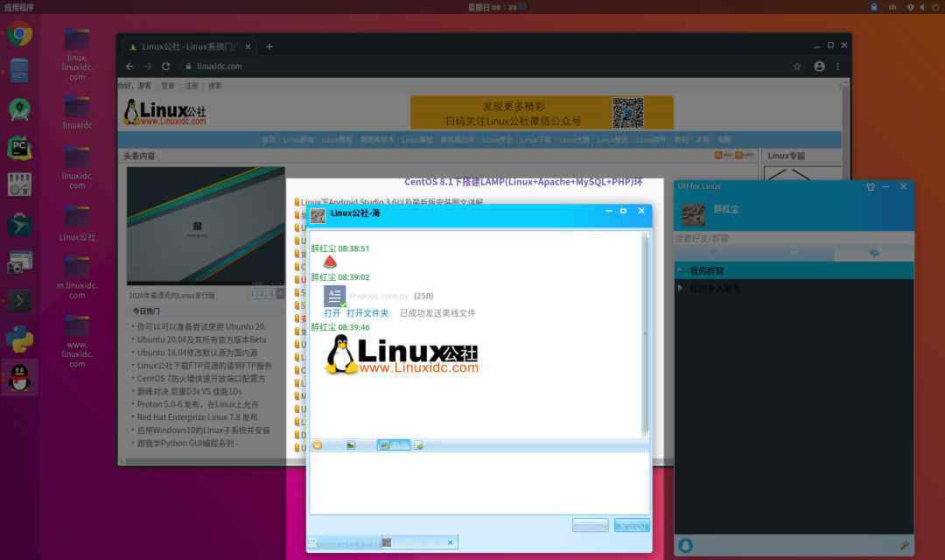
Task: Click the highlighted screenshot tool in the chat toolbar
Action: (394, 444)
